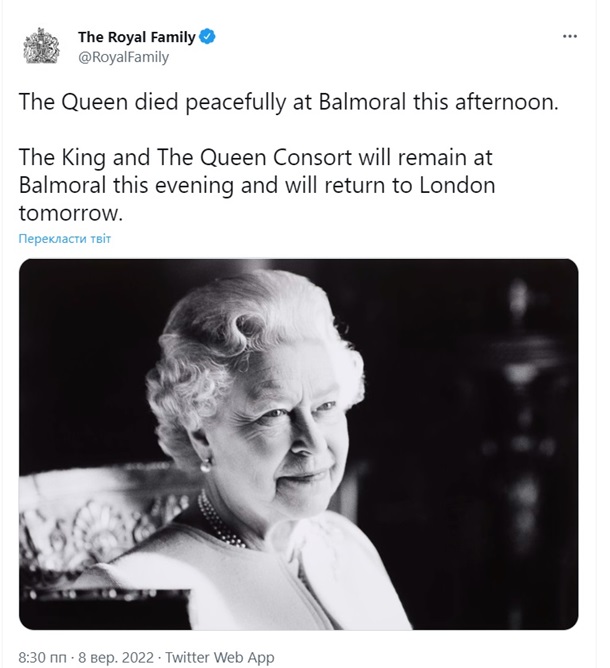Click the sentence about Balmoral this afternoon
610x668 pixels.
point(284,103)
